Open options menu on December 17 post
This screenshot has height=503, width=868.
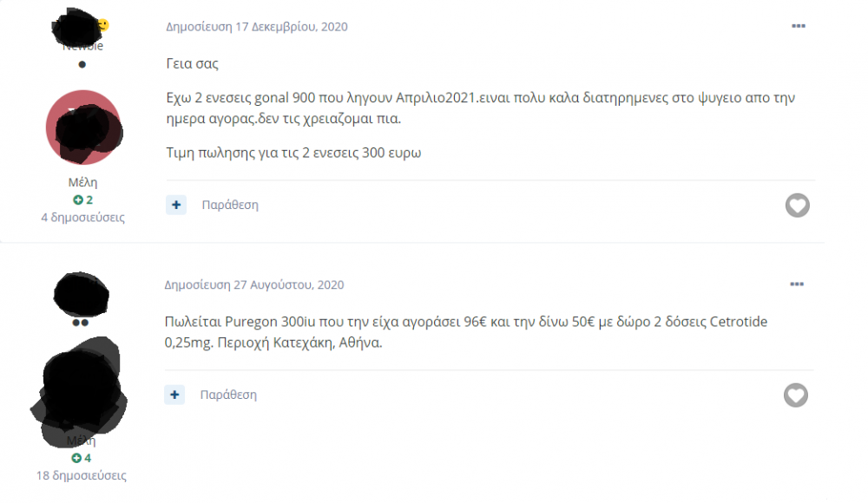click(799, 26)
